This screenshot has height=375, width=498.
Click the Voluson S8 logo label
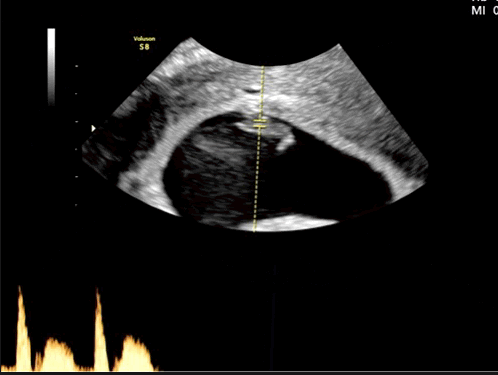pyautogui.click(x=144, y=43)
